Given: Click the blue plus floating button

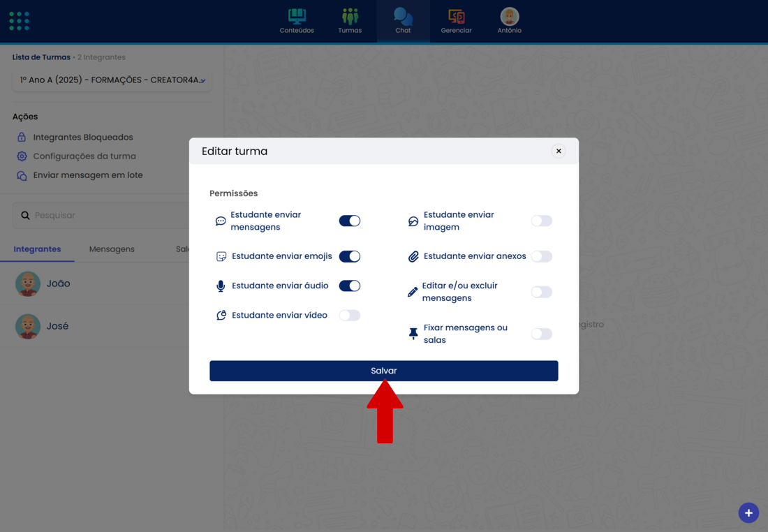Looking at the screenshot, I should pyautogui.click(x=748, y=513).
